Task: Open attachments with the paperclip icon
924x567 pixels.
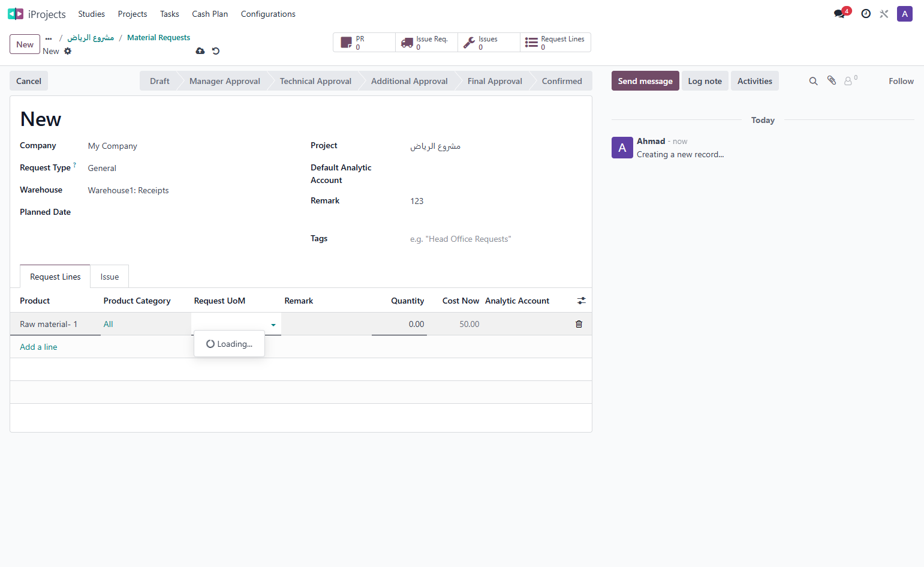Action: tap(832, 80)
